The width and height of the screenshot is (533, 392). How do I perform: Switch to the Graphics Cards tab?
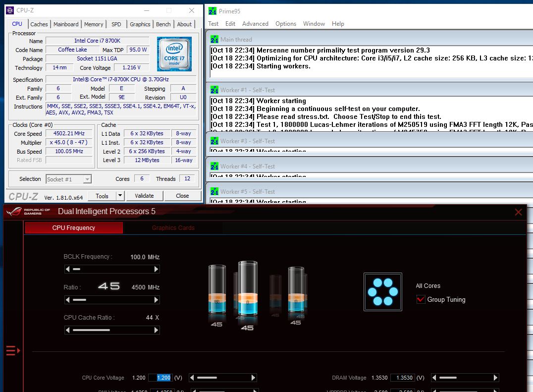click(x=173, y=228)
